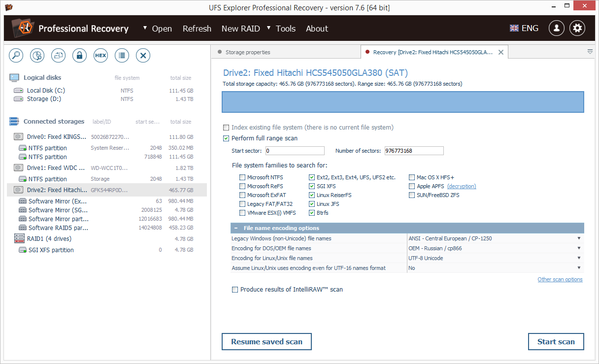The height and width of the screenshot is (364, 599).
Task: Click the tab list dropdown icon at right
Action: tap(590, 52)
